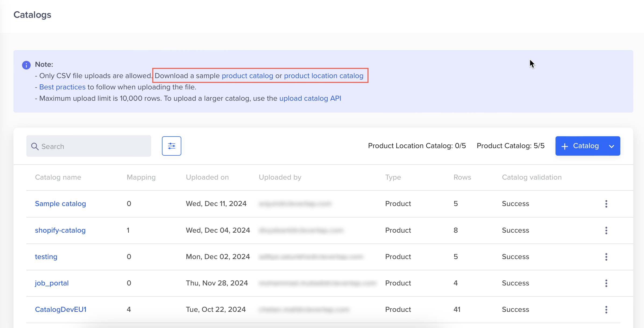
Task: Open the upload catalog API documentation link
Action: pos(310,98)
